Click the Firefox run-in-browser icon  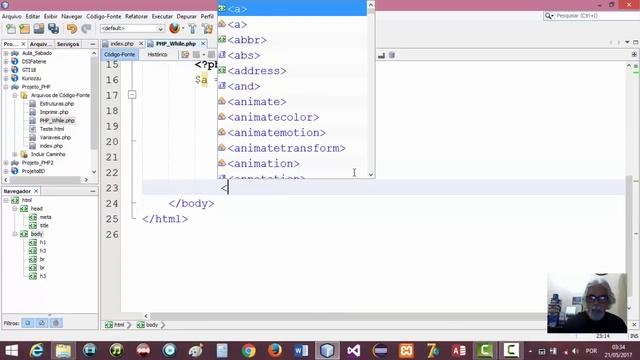[x=174, y=29]
